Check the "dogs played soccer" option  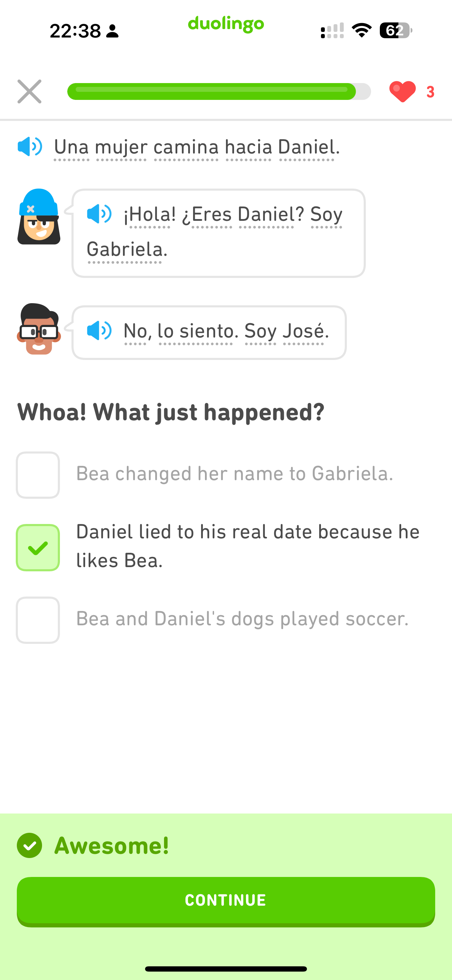[x=38, y=620]
